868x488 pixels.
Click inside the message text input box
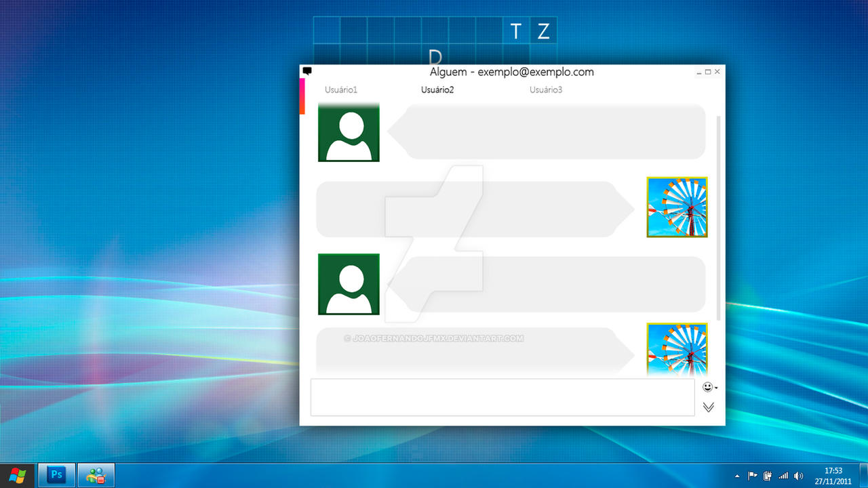coord(502,397)
